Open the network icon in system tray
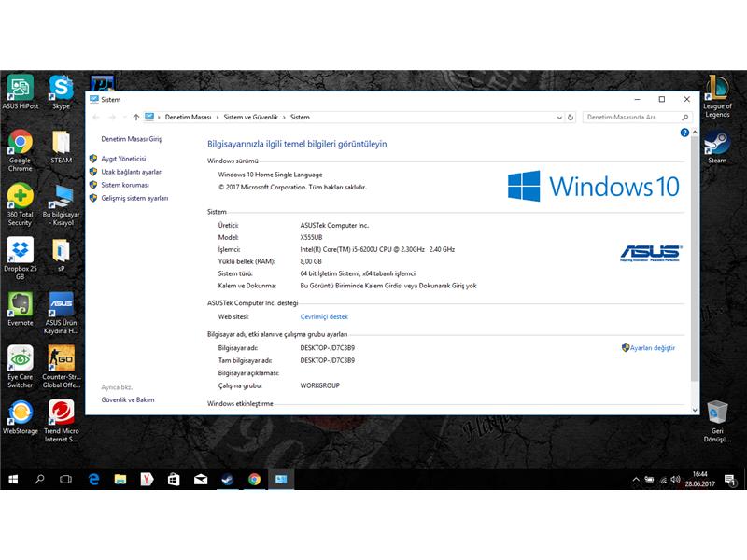Viewport: 747px width, 560px height. [663, 480]
